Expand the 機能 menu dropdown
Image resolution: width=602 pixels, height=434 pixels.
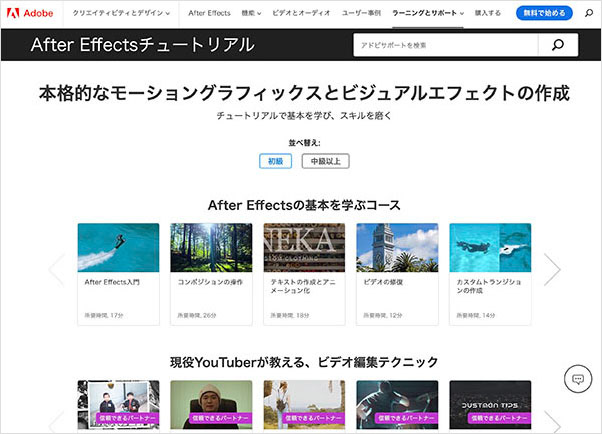(251, 13)
